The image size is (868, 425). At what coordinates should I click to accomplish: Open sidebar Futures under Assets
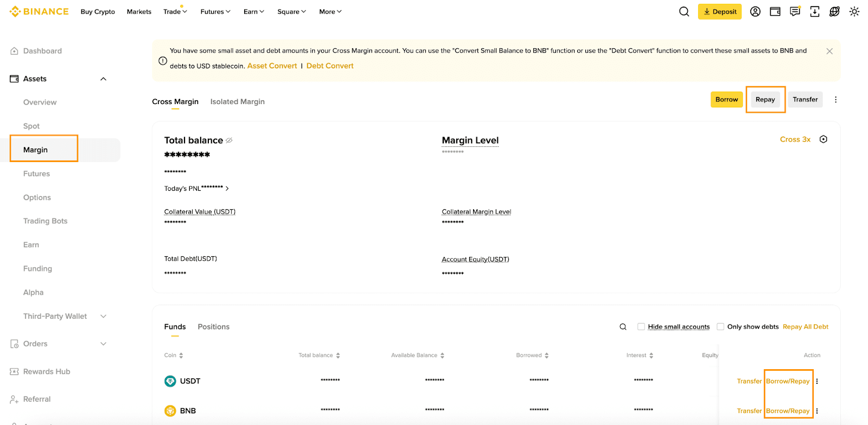pos(36,174)
